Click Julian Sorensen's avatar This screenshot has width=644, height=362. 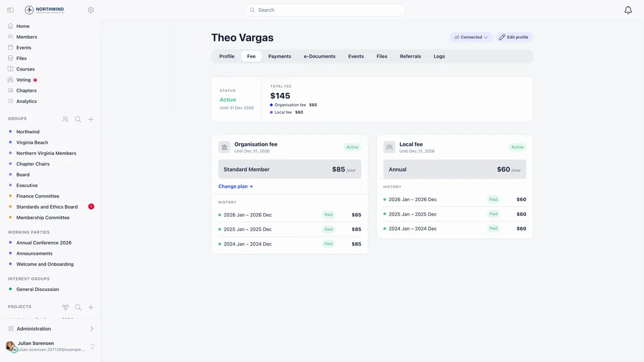coord(11,346)
